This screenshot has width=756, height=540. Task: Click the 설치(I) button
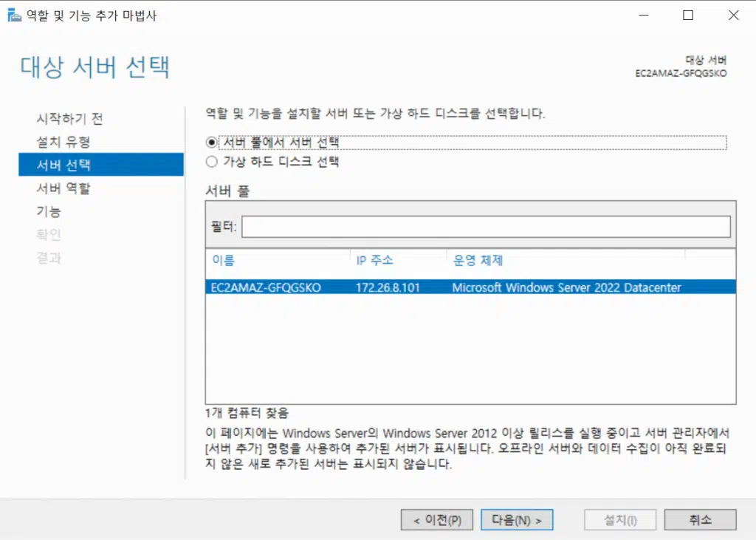[x=619, y=519]
